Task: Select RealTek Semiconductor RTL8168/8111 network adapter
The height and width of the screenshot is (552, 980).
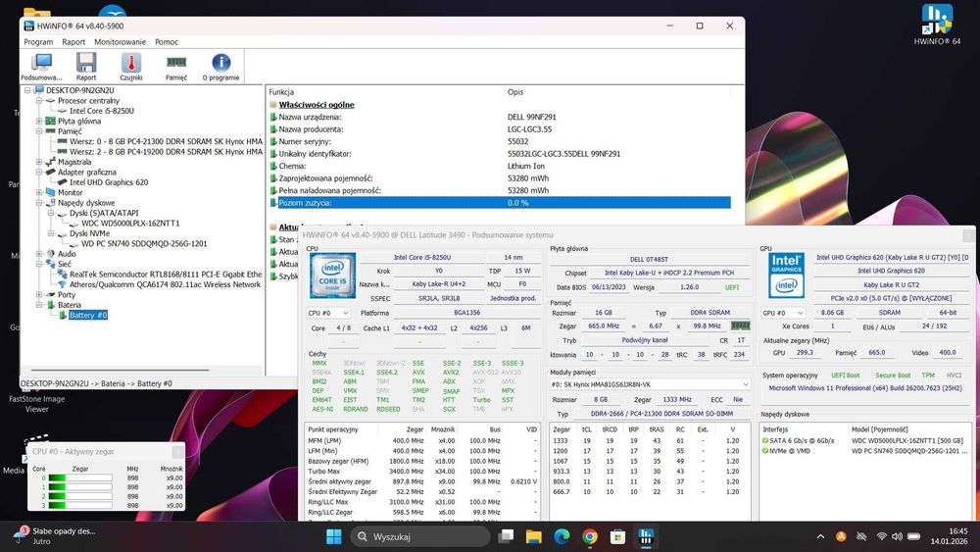Action: [x=166, y=275]
